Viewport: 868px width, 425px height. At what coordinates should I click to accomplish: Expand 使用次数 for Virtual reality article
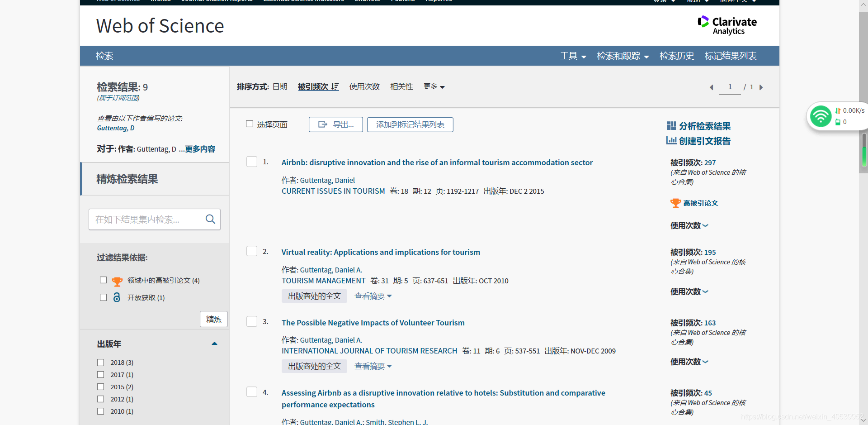coord(689,291)
